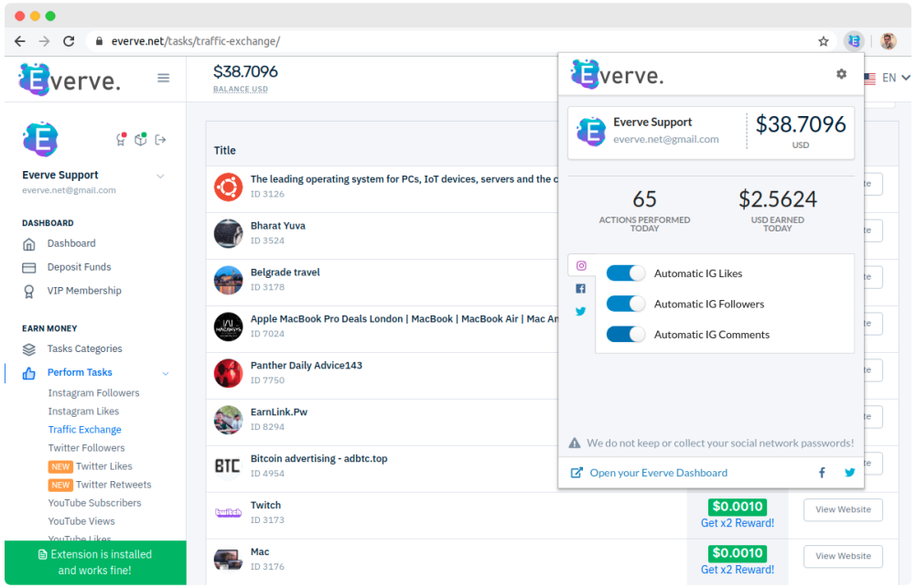Click the Tasks Categories layers icon

point(29,349)
